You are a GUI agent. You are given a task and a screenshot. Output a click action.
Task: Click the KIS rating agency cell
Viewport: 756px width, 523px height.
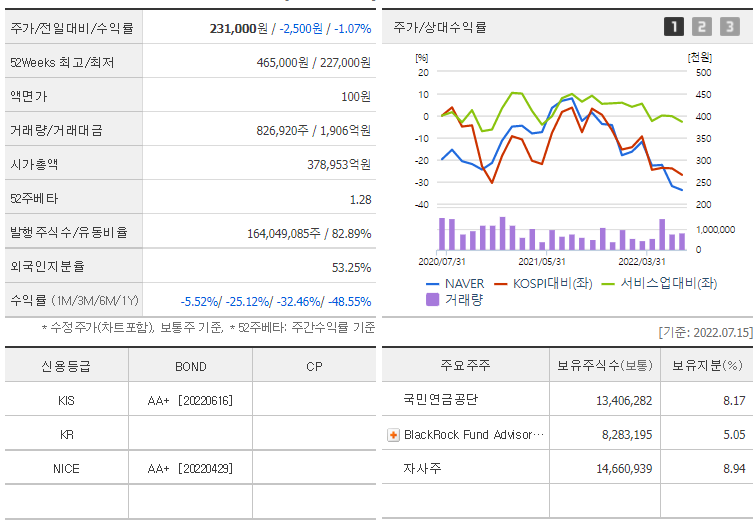[66, 401]
